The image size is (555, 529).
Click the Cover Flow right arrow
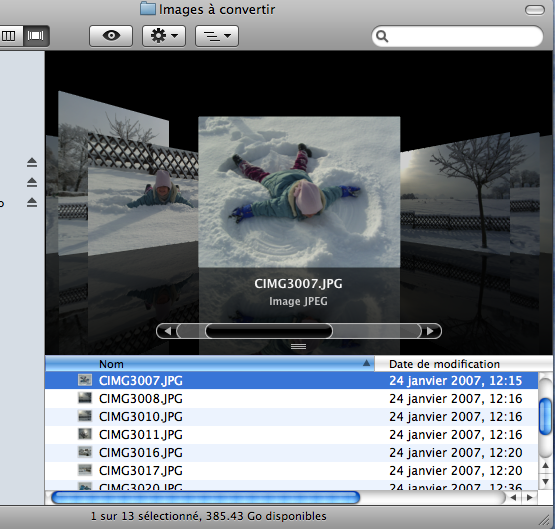(430, 331)
